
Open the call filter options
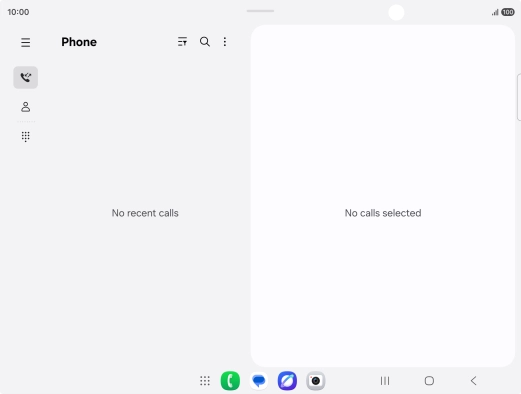coord(182,42)
